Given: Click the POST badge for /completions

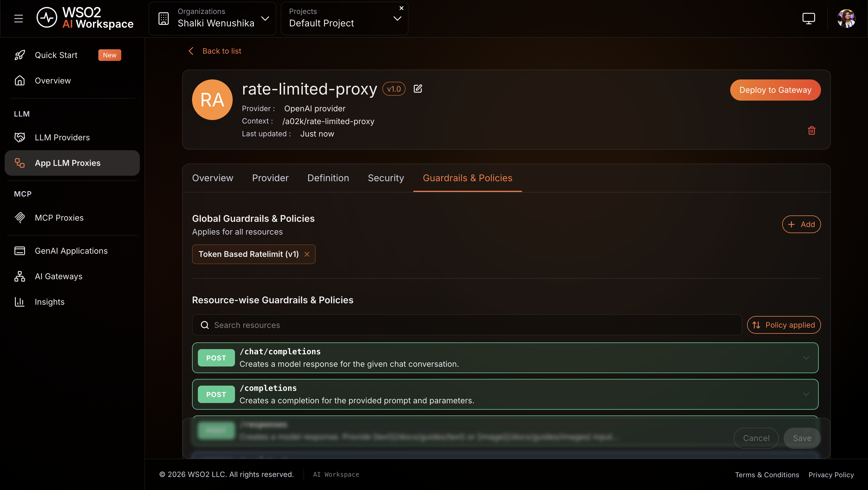Looking at the screenshot, I should coord(216,394).
